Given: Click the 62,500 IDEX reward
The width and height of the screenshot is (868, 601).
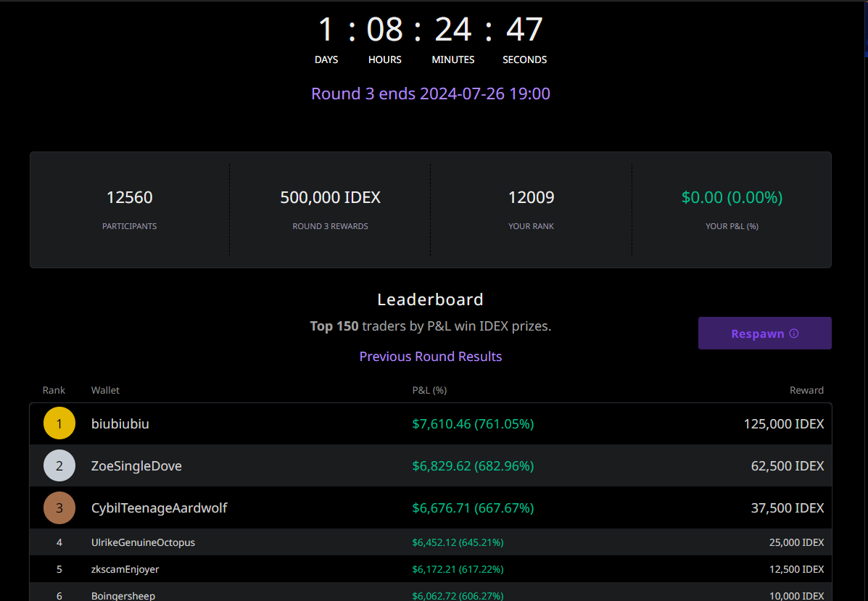Looking at the screenshot, I should [x=788, y=466].
